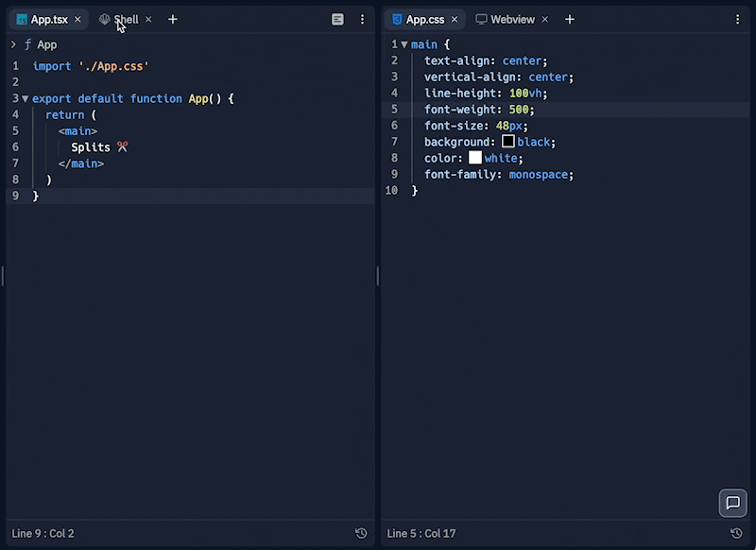The width and height of the screenshot is (756, 550).
Task: Collapse the App function fold arrow
Action: [x=26, y=98]
